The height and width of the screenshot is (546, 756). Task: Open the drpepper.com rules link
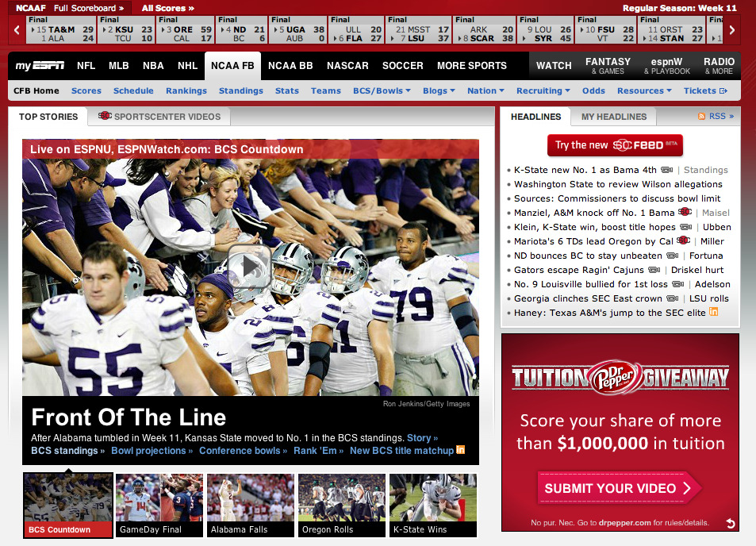point(625,523)
